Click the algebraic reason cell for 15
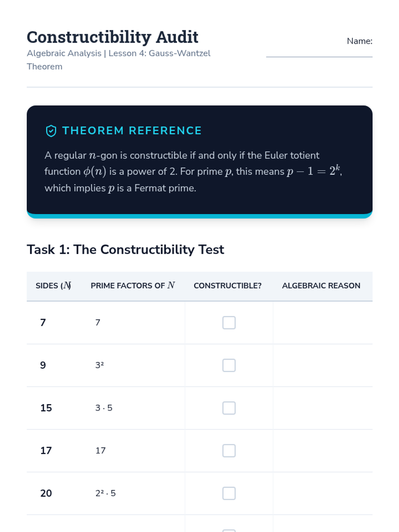Viewport: 399px width, 532px height. coord(322,408)
